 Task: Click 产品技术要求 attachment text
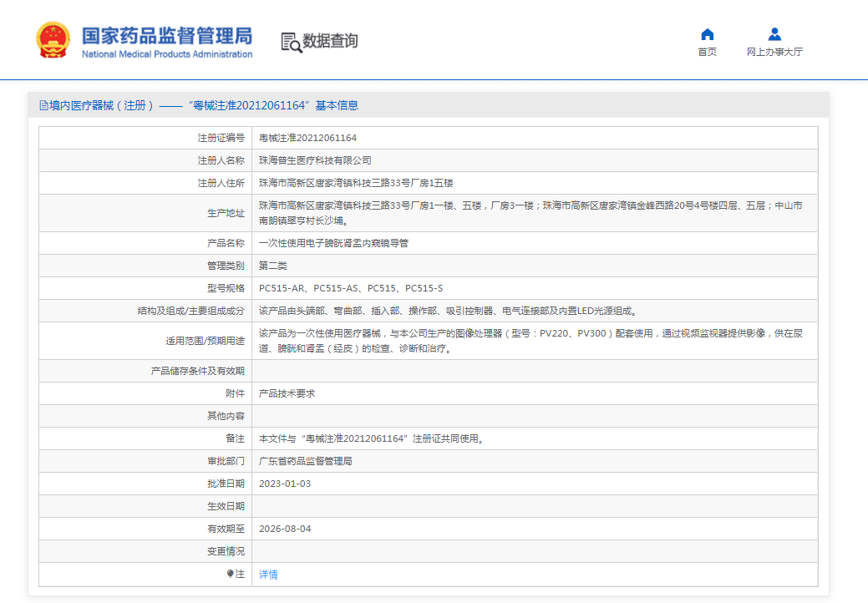click(287, 393)
